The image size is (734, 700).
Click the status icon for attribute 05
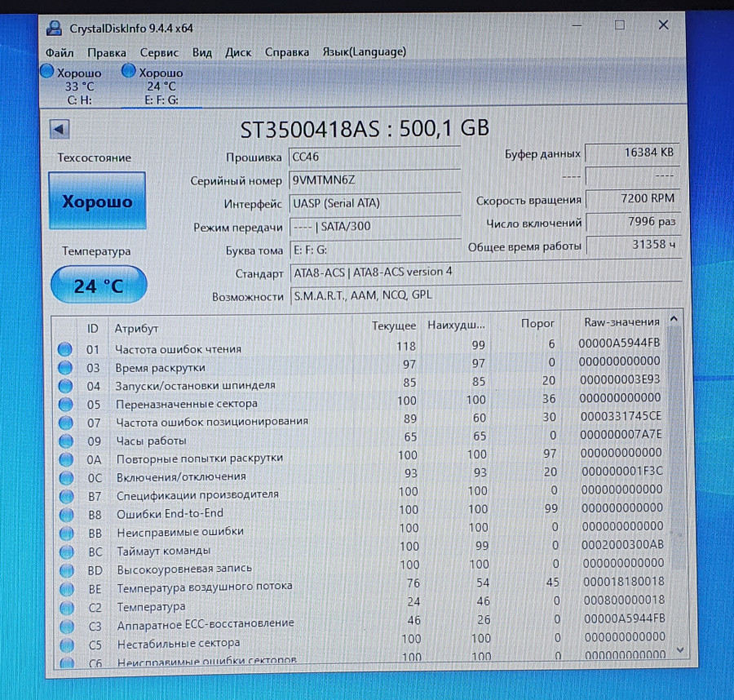click(x=65, y=404)
